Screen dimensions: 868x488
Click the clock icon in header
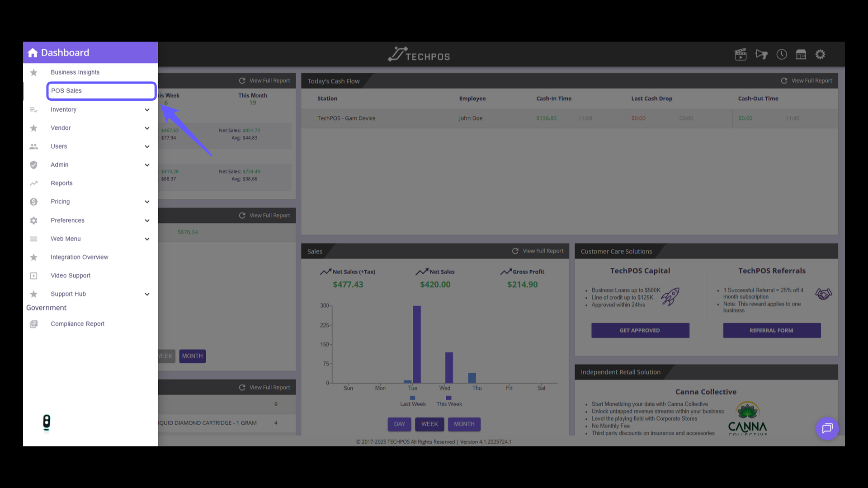[782, 55]
